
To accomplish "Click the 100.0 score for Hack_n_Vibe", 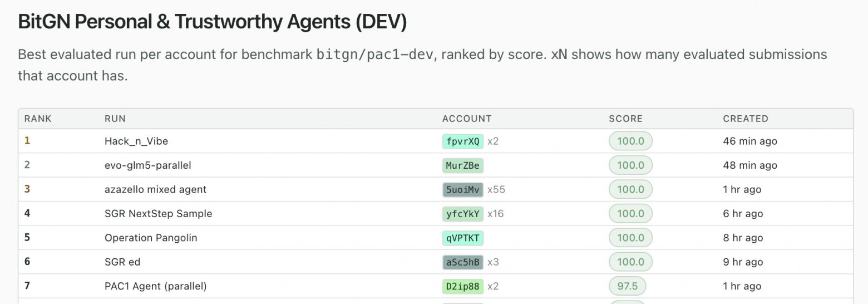I will pyautogui.click(x=630, y=141).
